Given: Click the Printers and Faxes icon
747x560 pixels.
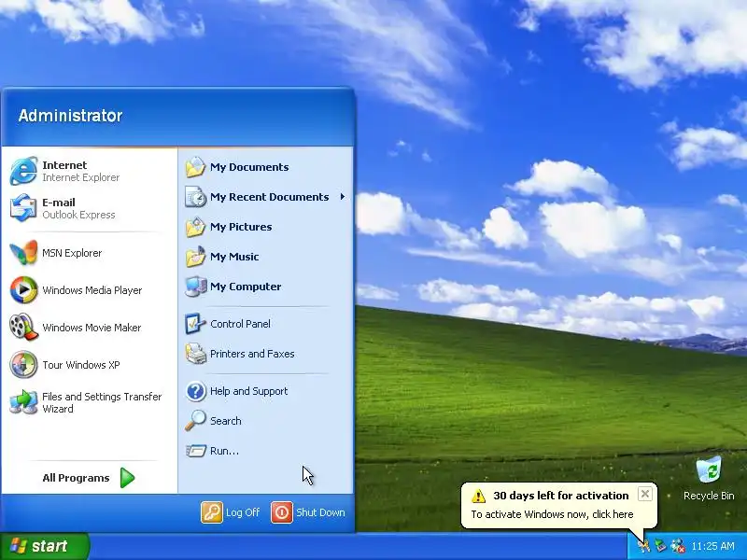Looking at the screenshot, I should [195, 354].
